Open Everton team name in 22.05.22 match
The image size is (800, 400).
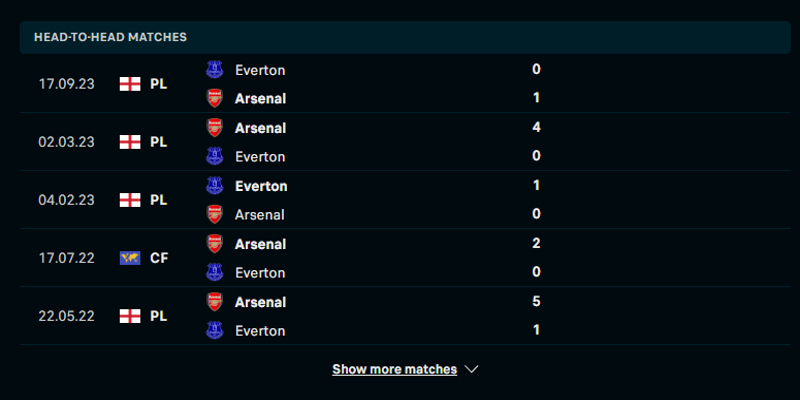(260, 330)
